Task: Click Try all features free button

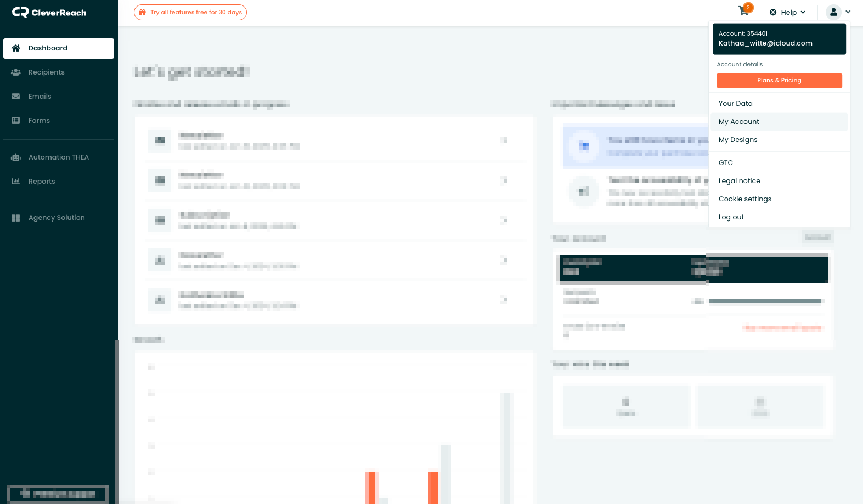Action: (190, 12)
